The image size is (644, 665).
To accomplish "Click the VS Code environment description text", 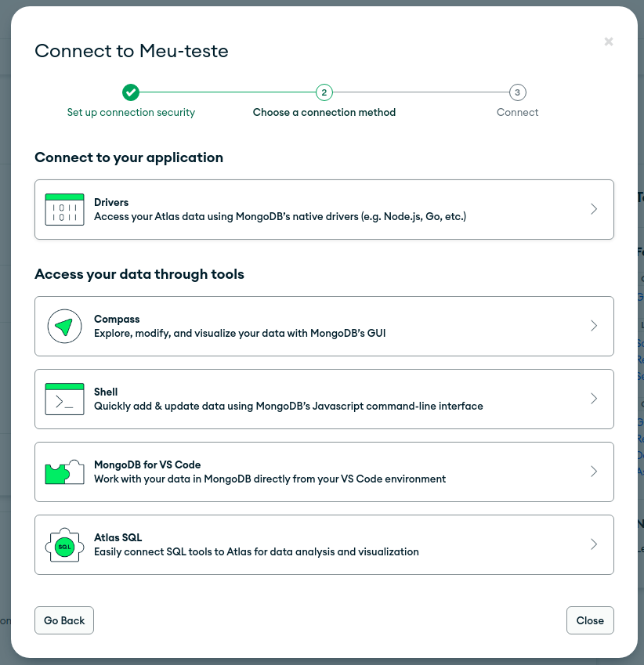I will pyautogui.click(x=270, y=479).
